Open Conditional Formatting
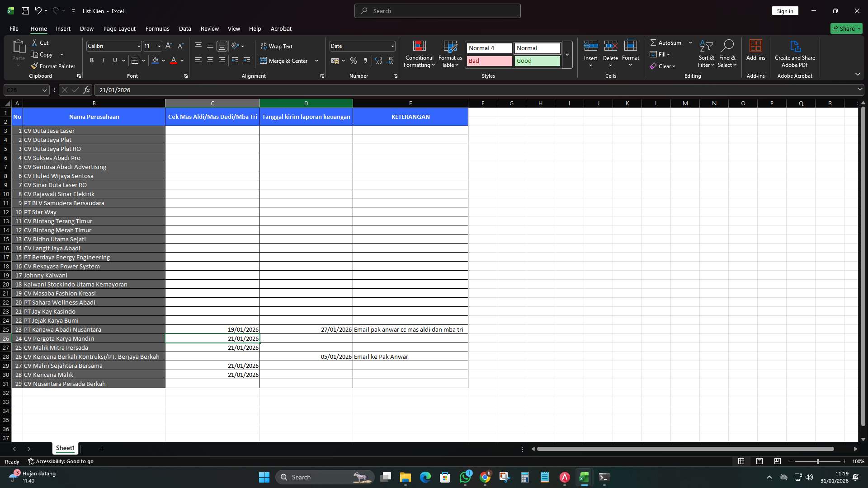 click(419, 54)
